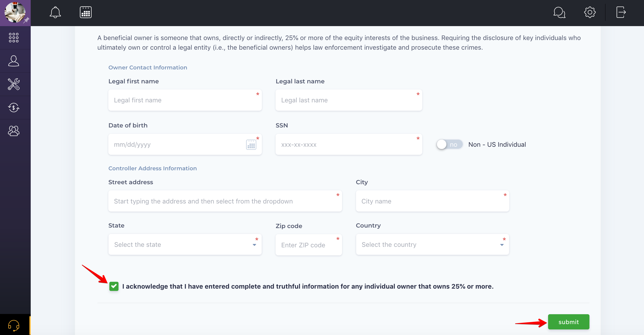Image resolution: width=644 pixels, height=335 pixels.
Task: Click the logout icon
Action: click(621, 12)
